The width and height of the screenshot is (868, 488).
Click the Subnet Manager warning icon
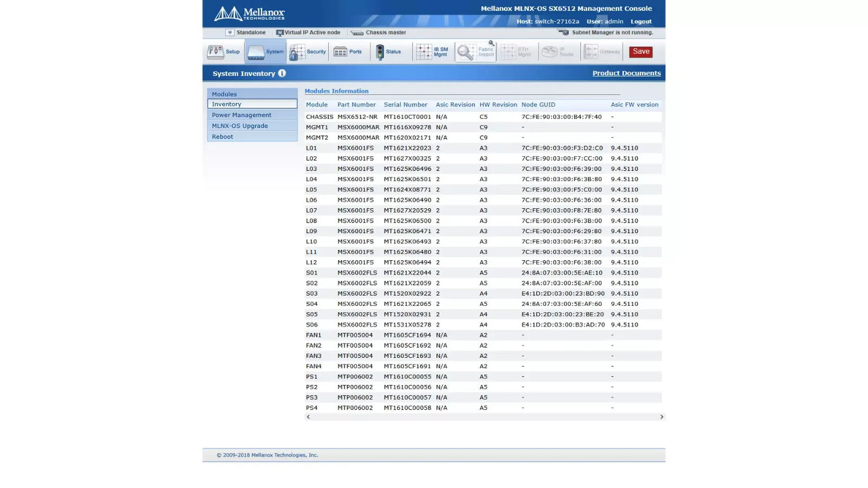(x=563, y=33)
